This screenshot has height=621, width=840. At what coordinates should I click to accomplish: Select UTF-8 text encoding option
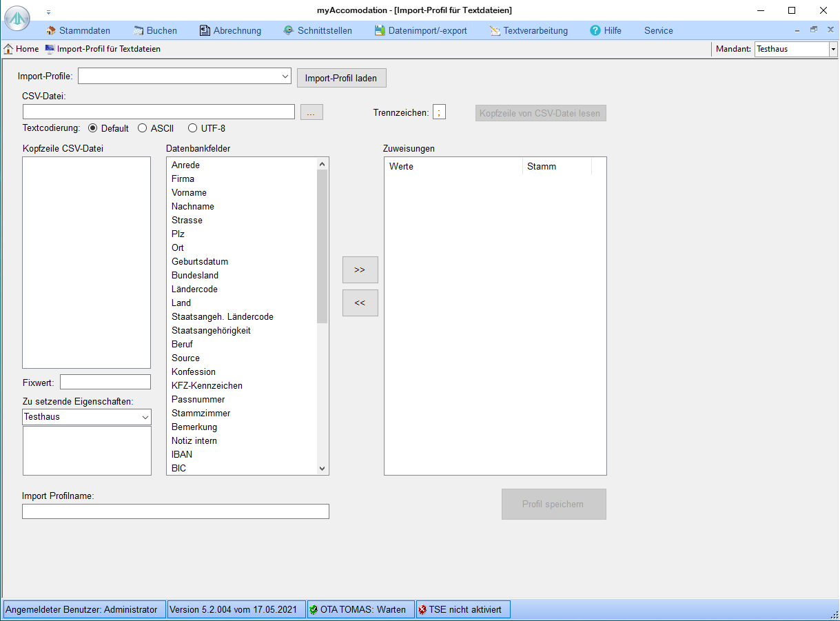pos(192,128)
